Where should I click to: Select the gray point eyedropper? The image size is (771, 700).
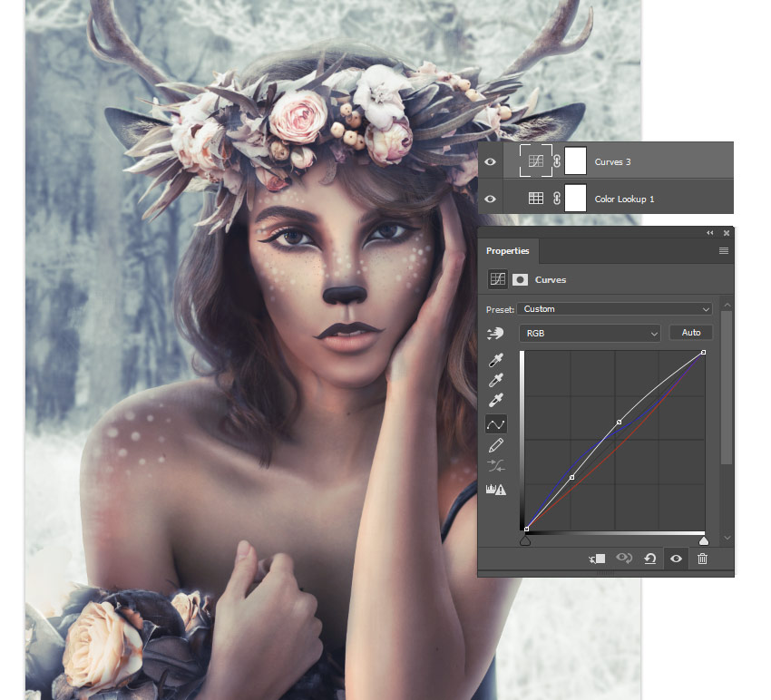495,381
